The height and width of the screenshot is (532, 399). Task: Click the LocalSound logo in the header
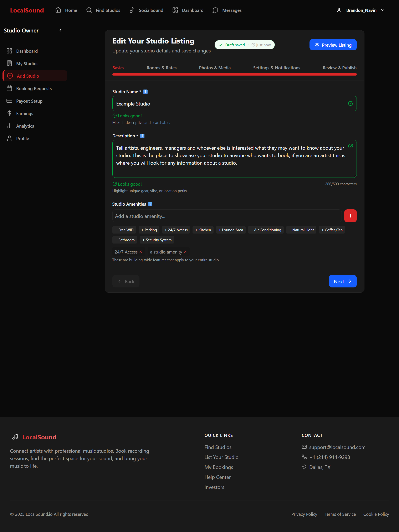27,10
